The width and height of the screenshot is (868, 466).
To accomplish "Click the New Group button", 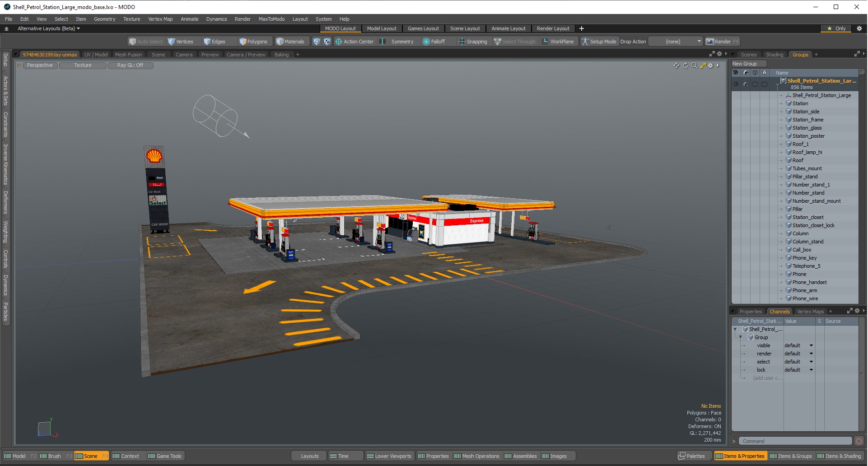I will click(749, 64).
